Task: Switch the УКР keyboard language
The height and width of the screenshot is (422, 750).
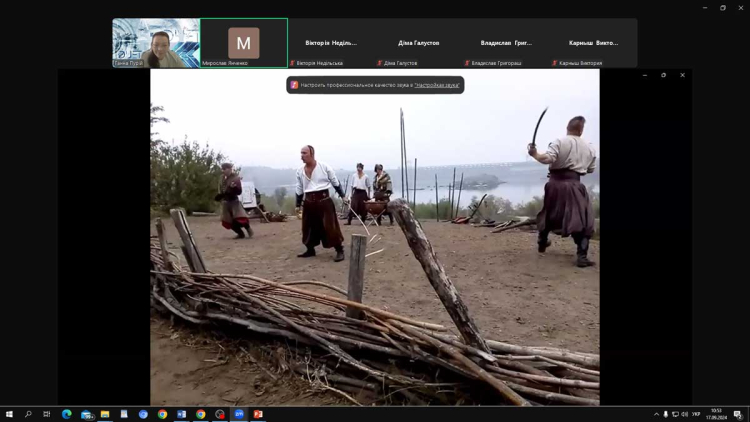Action: (x=696, y=414)
